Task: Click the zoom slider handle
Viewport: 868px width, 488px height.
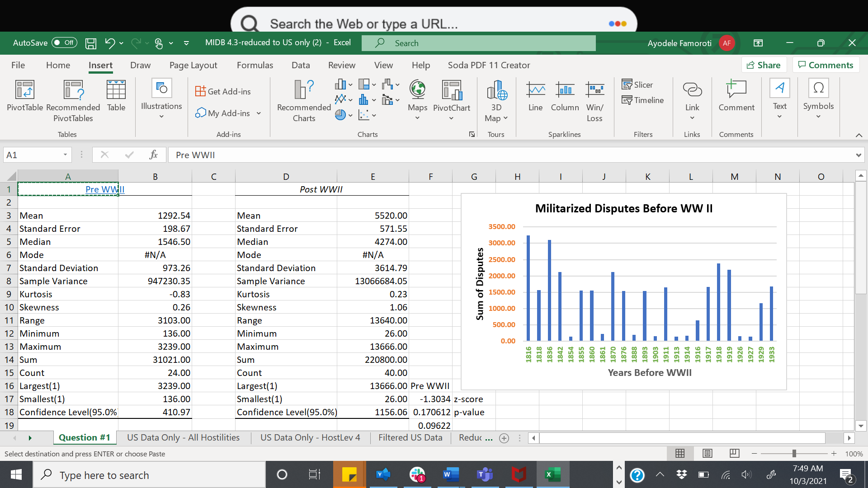Action: pyautogui.click(x=794, y=453)
